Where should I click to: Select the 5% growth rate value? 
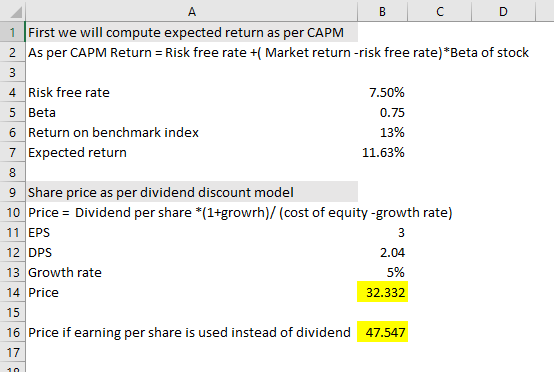[x=383, y=272]
